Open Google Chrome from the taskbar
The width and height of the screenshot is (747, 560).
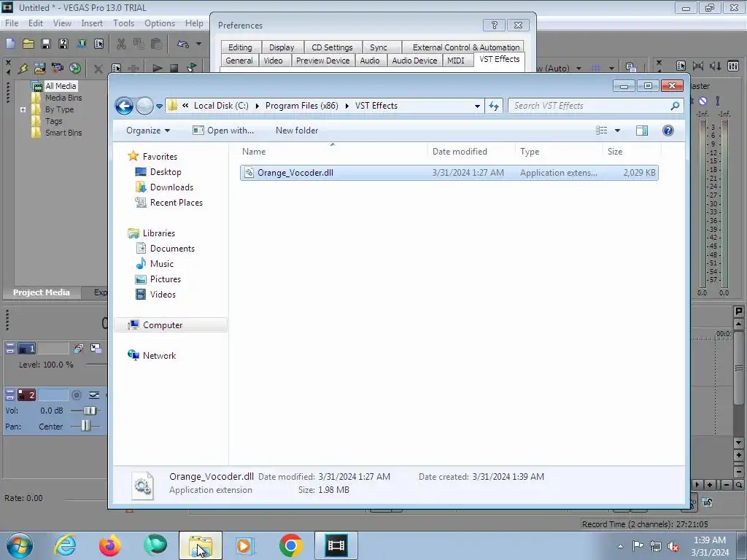290,545
